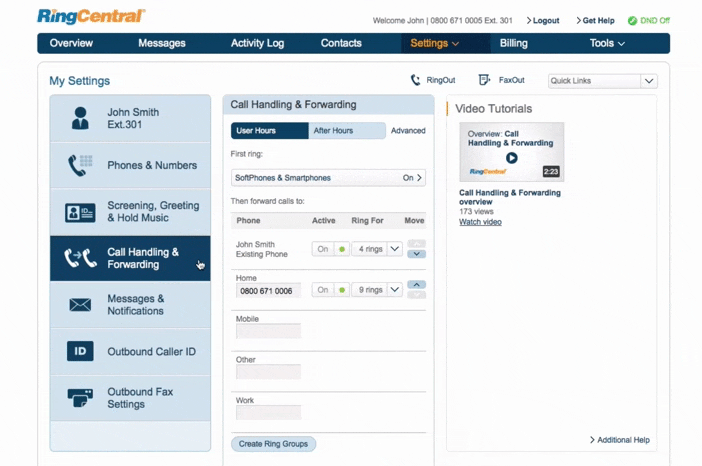Click the FaxOut document icon

tap(484, 80)
